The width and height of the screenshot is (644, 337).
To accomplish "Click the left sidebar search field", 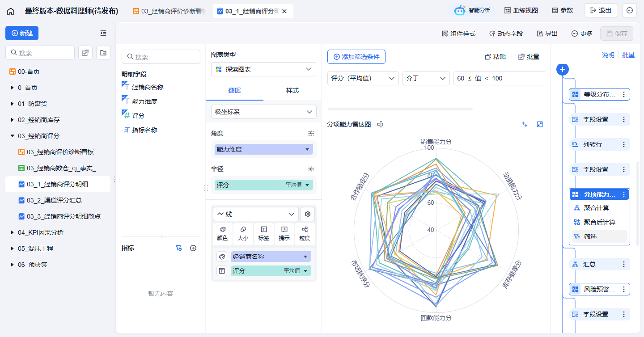I will point(40,53).
